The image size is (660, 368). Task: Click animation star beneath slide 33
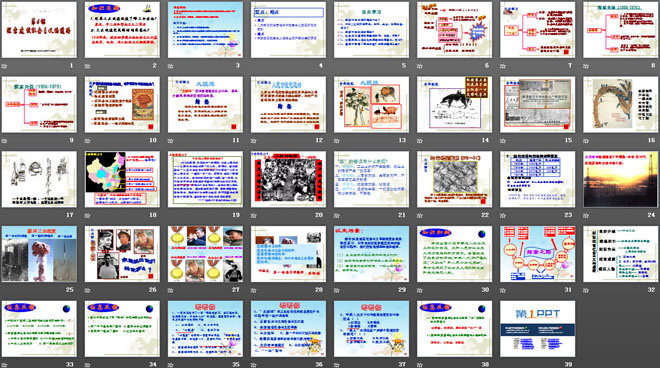coord(5,365)
